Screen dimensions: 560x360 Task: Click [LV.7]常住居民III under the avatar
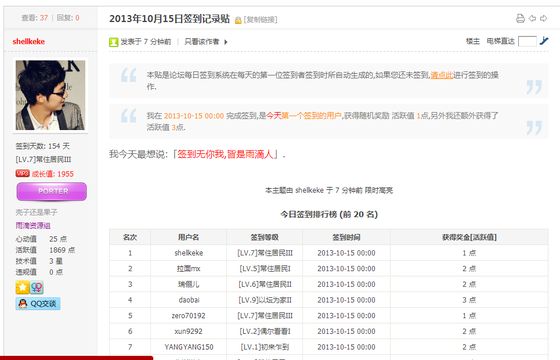pos(43,159)
